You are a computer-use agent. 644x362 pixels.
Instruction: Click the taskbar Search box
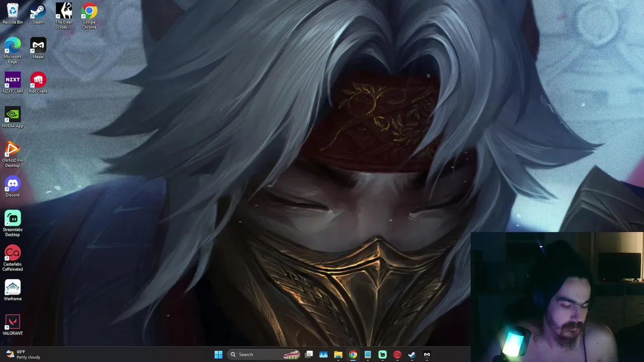click(264, 354)
